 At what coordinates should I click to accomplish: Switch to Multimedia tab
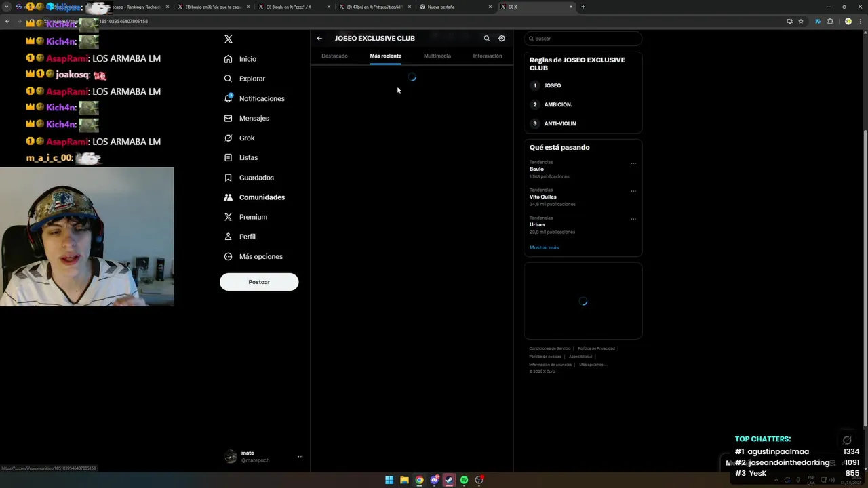pyautogui.click(x=437, y=56)
